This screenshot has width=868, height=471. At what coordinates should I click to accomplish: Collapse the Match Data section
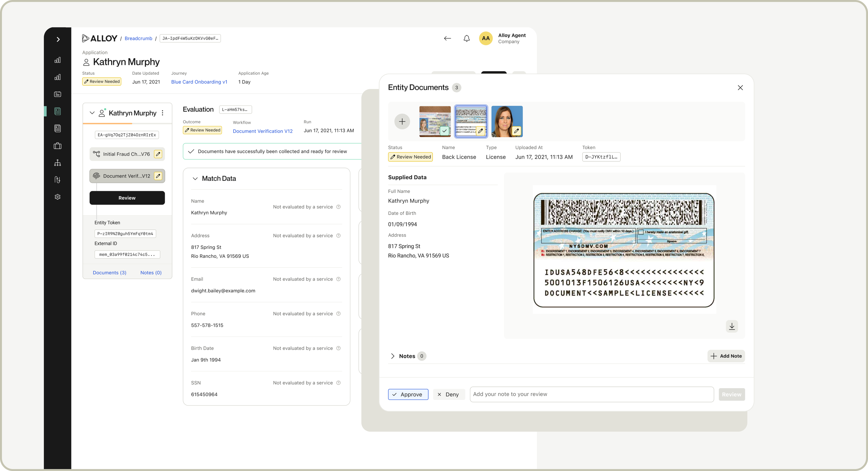click(195, 179)
